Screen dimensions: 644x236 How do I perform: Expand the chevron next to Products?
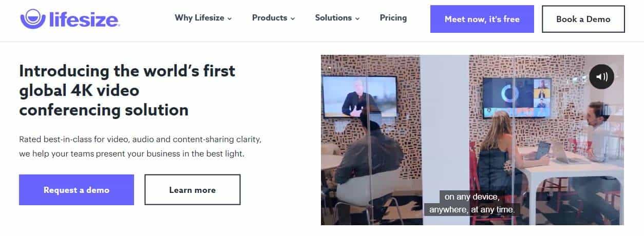[293, 19]
